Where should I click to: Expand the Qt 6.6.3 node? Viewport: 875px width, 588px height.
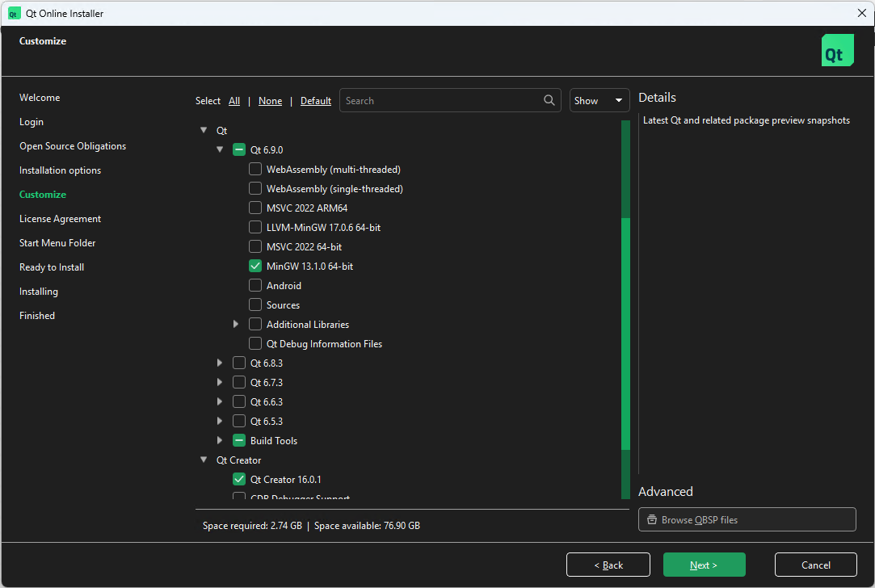tap(219, 401)
